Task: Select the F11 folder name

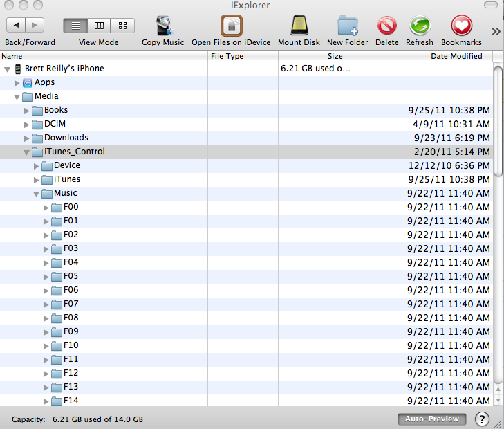Action: (71, 359)
